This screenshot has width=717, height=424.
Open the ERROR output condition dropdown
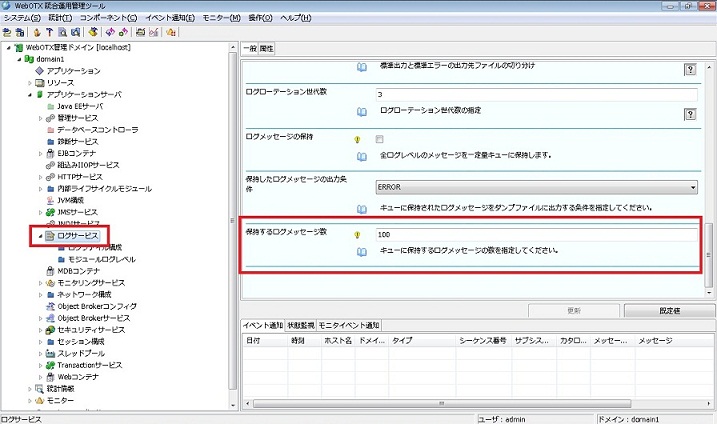(537, 187)
